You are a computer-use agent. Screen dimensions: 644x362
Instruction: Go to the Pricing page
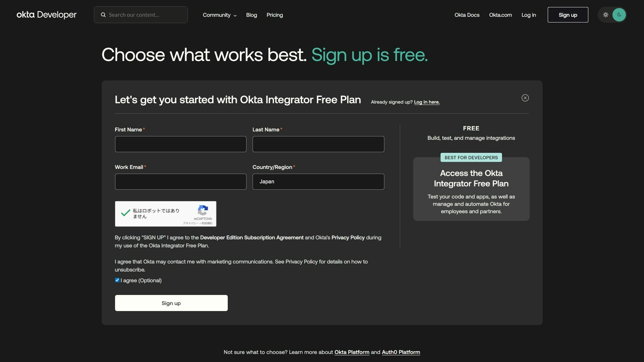tap(274, 15)
